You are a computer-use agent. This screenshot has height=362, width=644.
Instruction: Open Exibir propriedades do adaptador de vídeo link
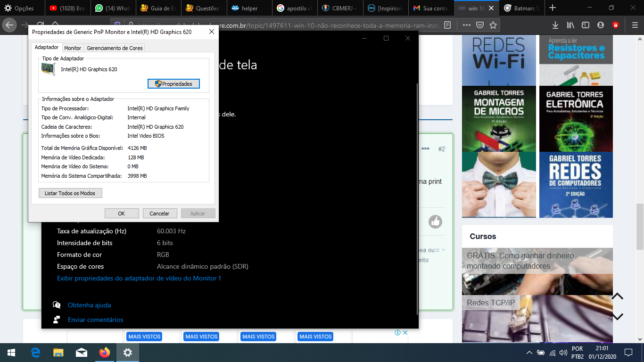139,278
